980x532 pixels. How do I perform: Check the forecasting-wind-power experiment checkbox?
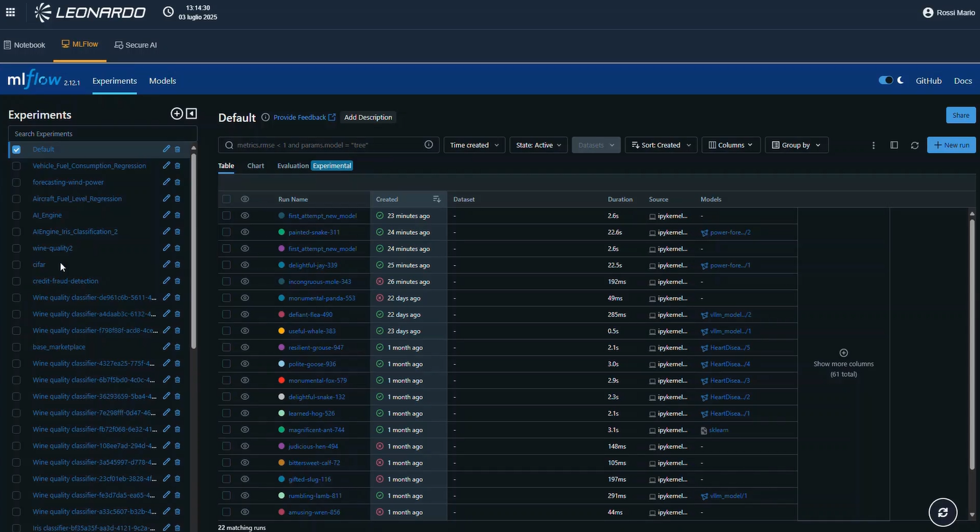point(17,183)
